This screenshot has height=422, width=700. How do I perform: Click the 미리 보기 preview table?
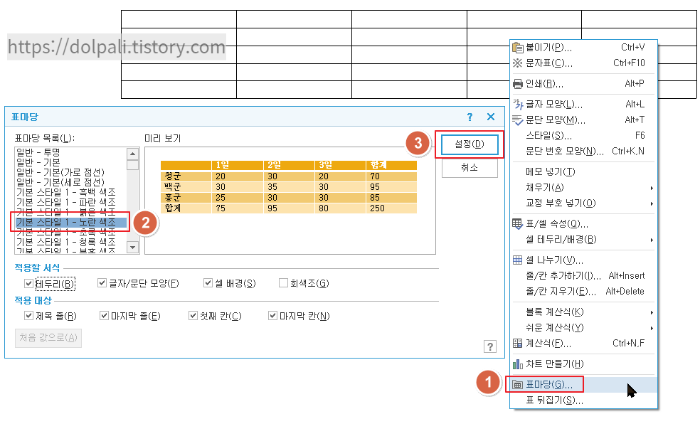tap(289, 187)
